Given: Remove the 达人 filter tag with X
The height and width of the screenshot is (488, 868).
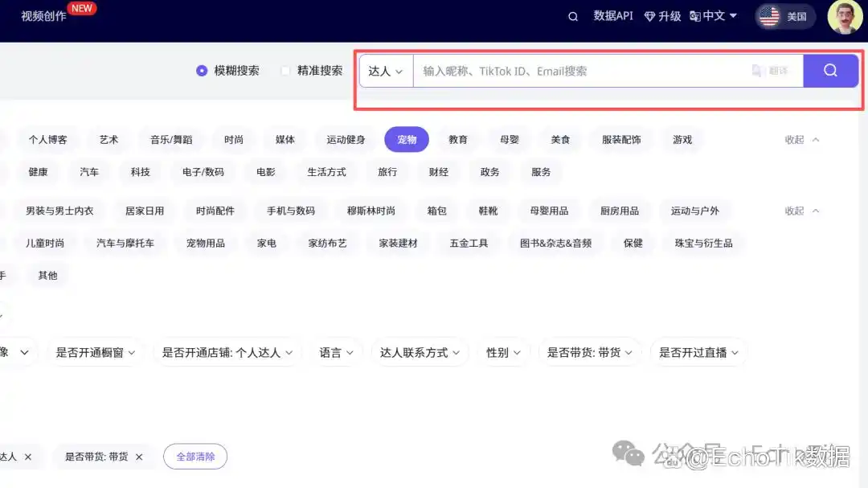Looking at the screenshot, I should click(28, 457).
